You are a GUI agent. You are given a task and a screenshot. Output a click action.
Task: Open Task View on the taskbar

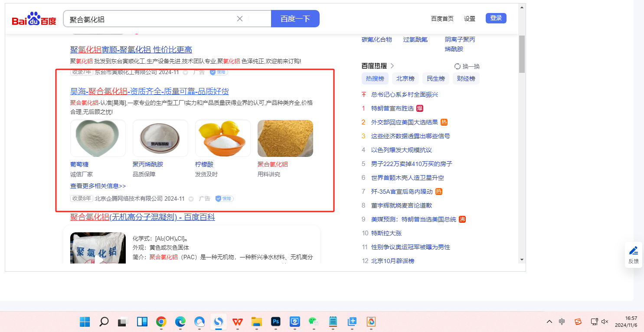pos(123,322)
